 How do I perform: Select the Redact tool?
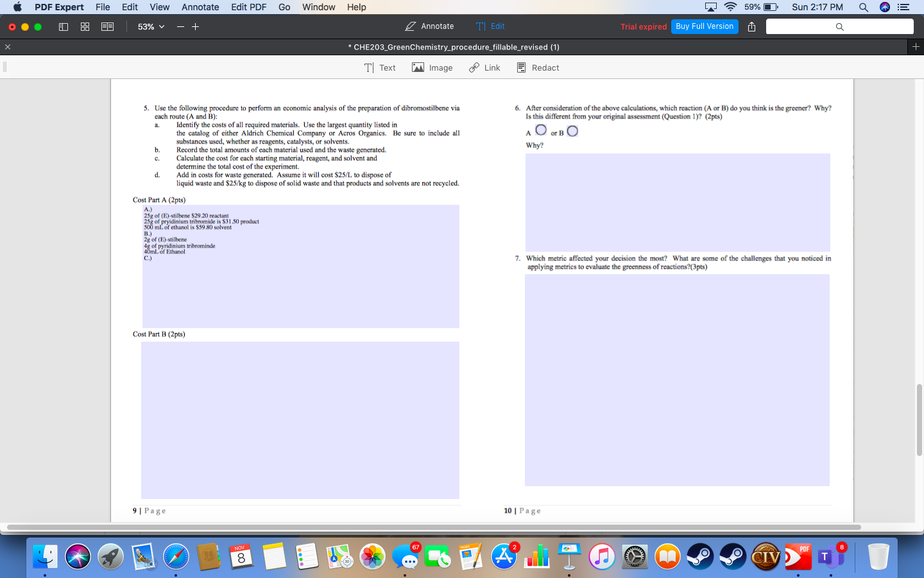point(538,67)
